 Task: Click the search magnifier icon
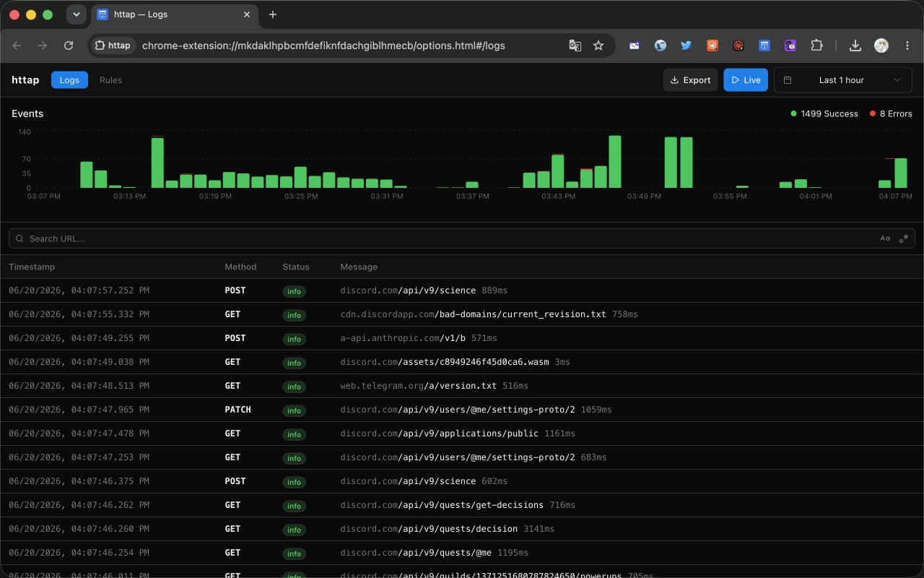click(x=19, y=238)
